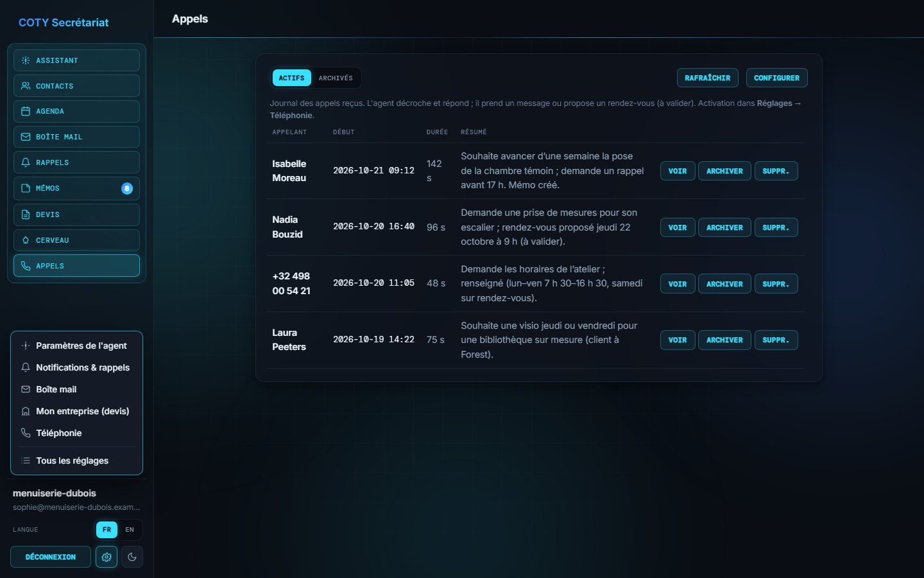
Task: Select Tous les réglages menu entry
Action: point(76,460)
